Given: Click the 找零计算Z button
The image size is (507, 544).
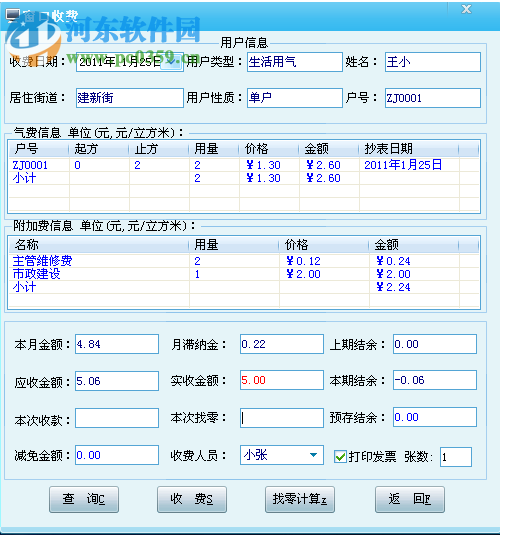Looking at the screenshot, I should tap(299, 499).
